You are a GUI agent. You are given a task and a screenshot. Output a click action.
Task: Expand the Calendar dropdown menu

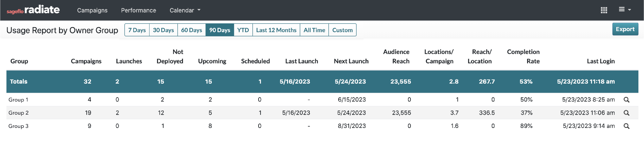pos(185,10)
